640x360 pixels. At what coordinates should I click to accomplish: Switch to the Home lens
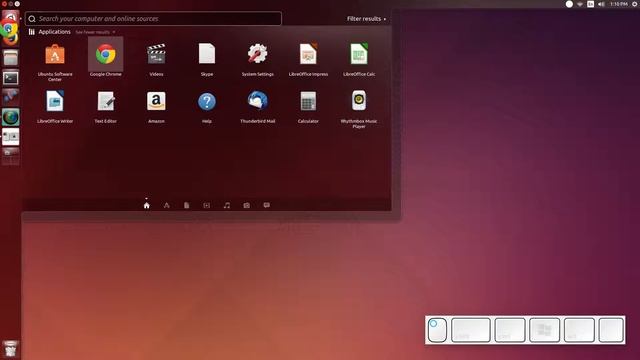(147, 205)
